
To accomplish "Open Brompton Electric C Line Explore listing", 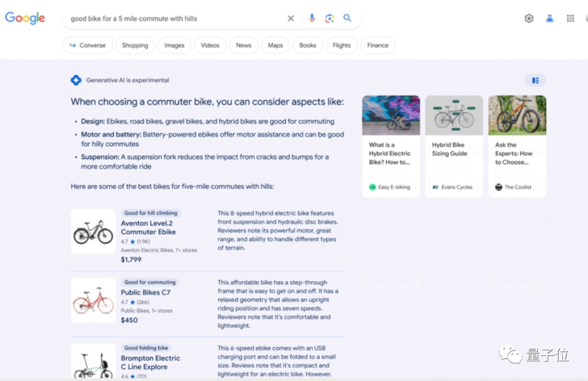I will (x=150, y=362).
